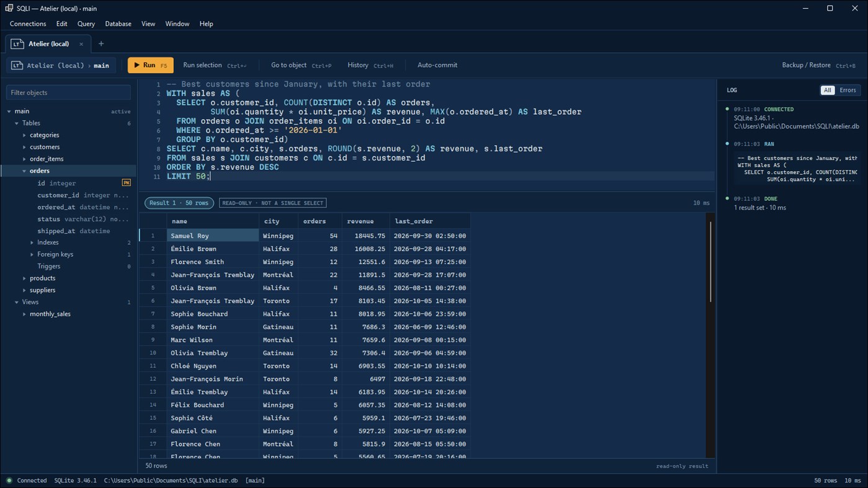This screenshot has width=868, height=488.
Task: Click the green Connected status indicator
Action: [9, 481]
